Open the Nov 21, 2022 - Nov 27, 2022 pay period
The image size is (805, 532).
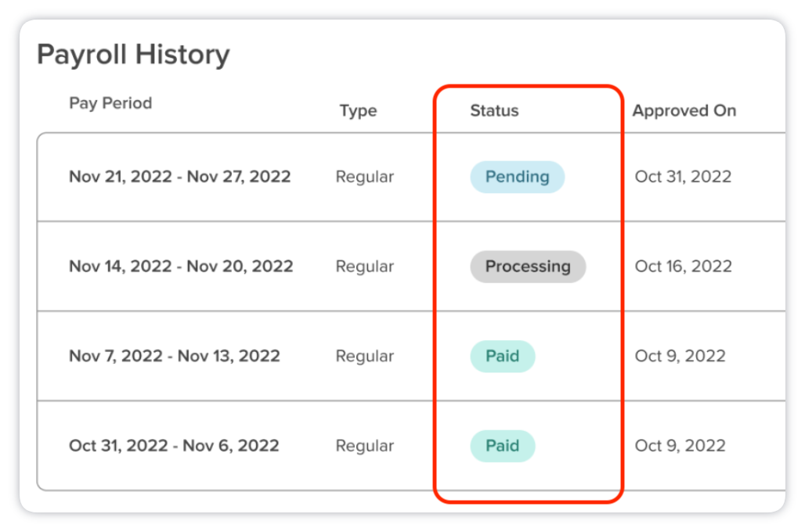[x=179, y=177]
